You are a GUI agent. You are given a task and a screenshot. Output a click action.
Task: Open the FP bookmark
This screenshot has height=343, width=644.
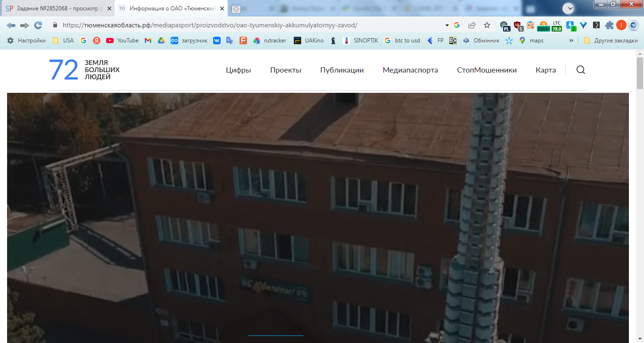click(435, 41)
